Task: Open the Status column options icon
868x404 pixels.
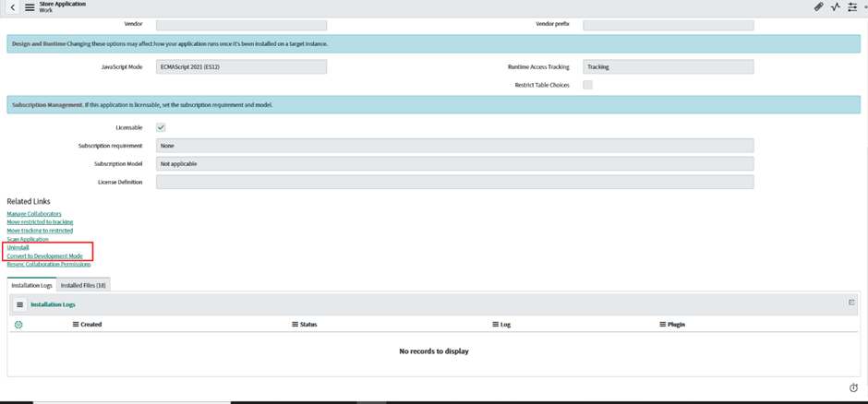Action: 295,325
